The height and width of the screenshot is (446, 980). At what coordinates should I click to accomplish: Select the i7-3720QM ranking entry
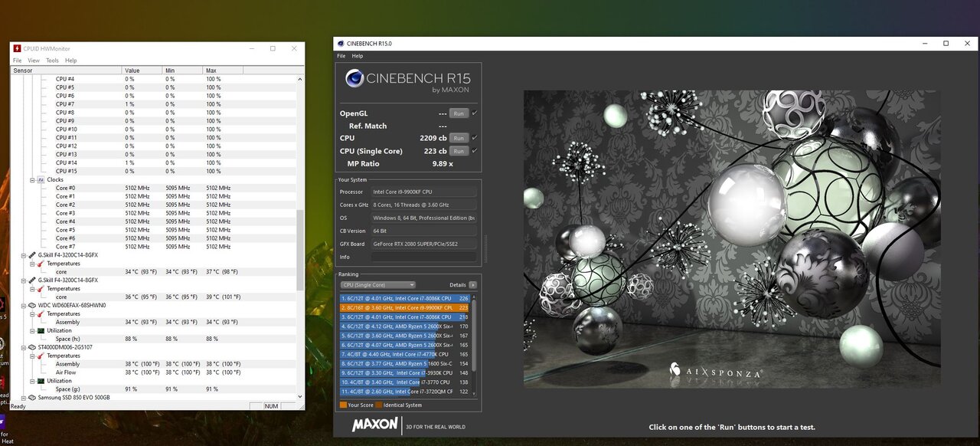[x=406, y=392]
